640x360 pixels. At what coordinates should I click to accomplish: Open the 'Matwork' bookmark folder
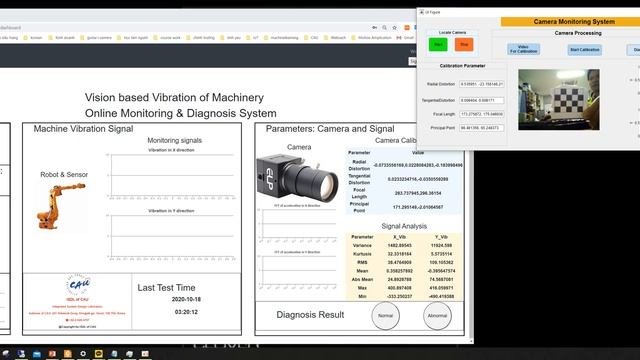click(335, 38)
